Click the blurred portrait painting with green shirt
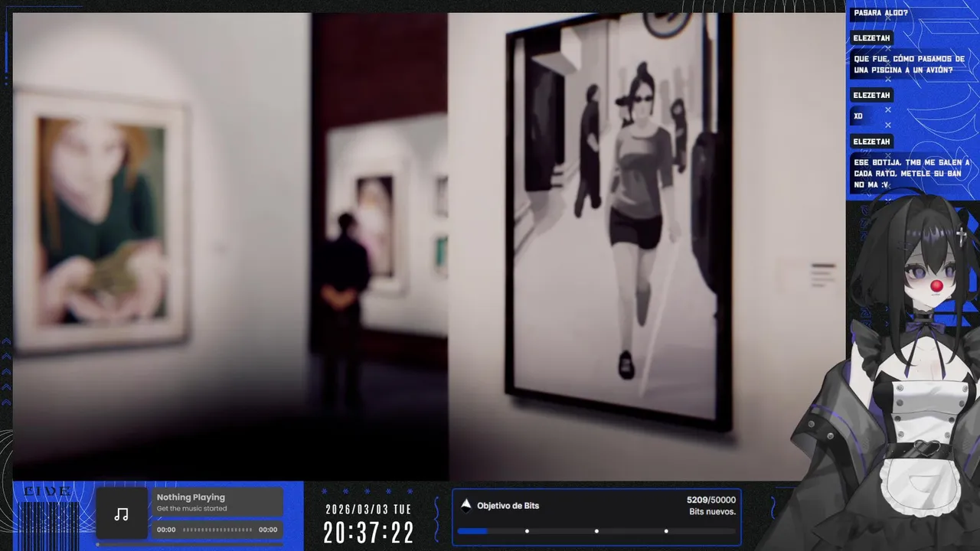Viewport: 980px width, 551px height. (x=100, y=222)
